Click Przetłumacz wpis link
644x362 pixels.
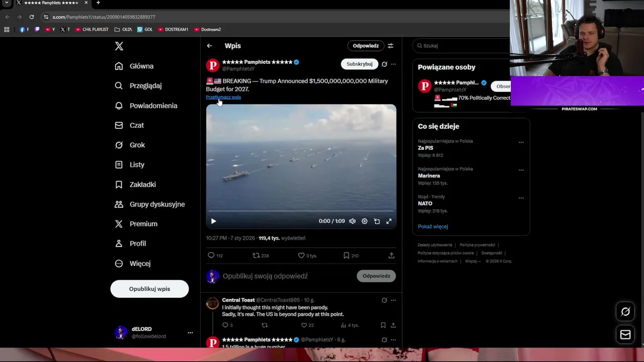point(223,97)
